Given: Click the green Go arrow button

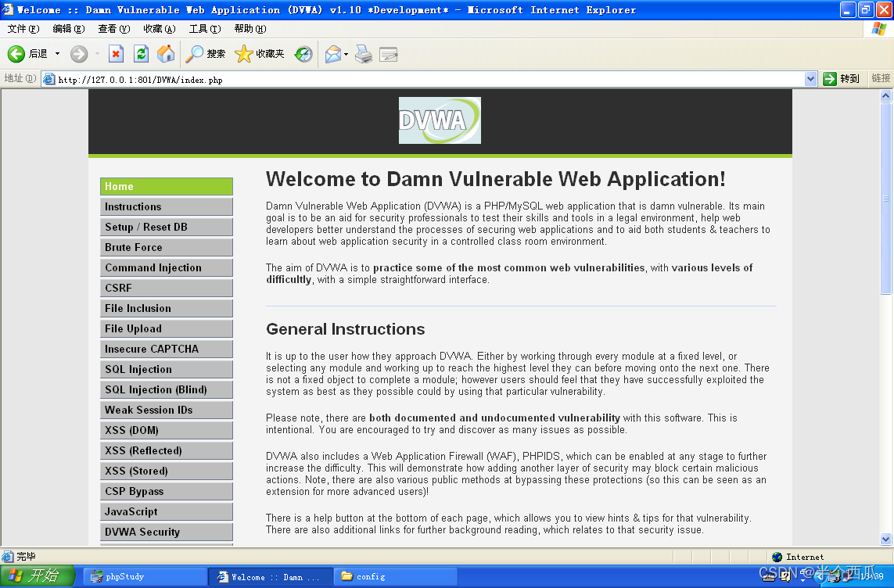Looking at the screenshot, I should point(830,79).
